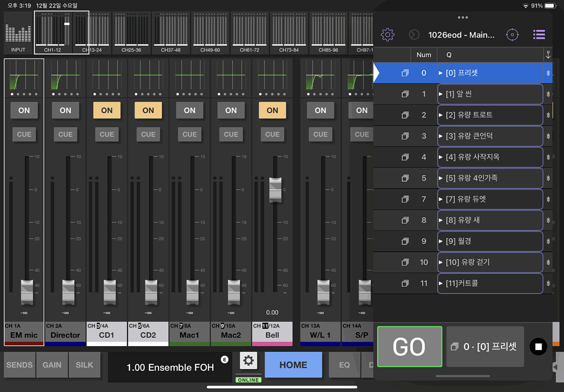The height and width of the screenshot is (392, 564).
Task: Tap the group icon of cue 2
Action: tap(405, 115)
